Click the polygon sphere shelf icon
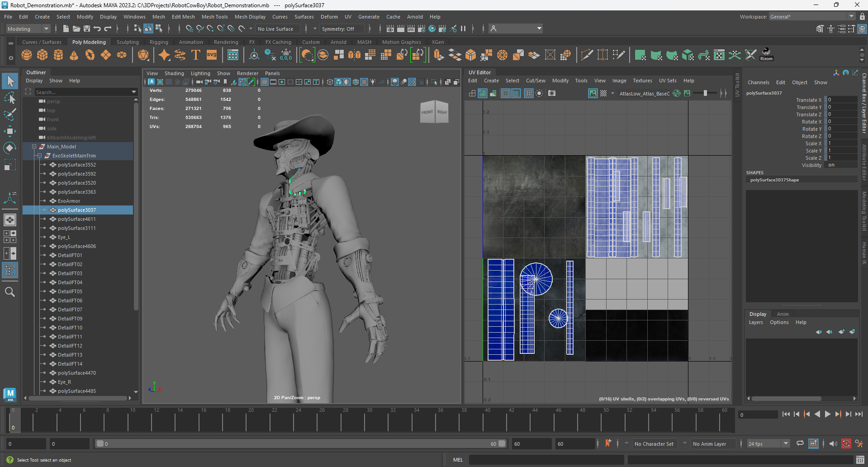Screen dimensions: 868x467 27,55
